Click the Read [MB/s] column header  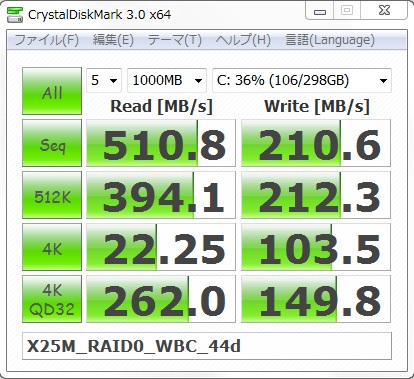(161, 107)
